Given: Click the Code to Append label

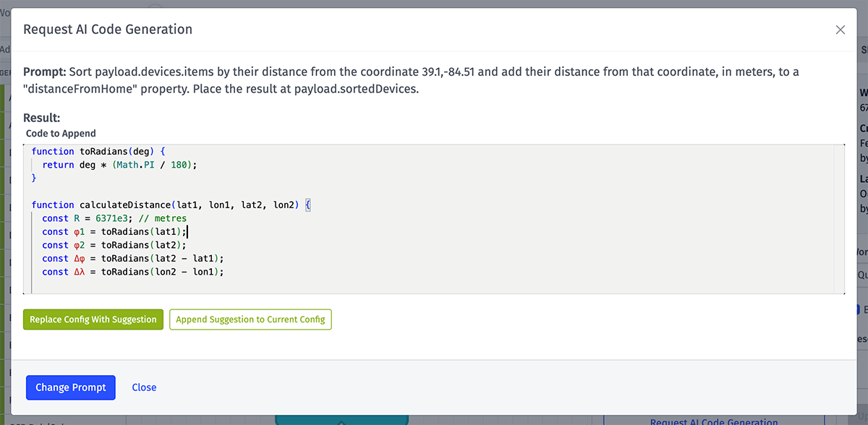Looking at the screenshot, I should click(x=61, y=134).
